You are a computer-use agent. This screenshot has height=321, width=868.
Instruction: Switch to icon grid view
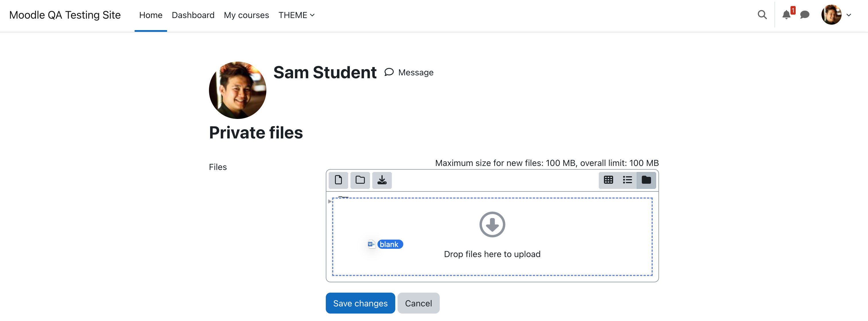608,180
